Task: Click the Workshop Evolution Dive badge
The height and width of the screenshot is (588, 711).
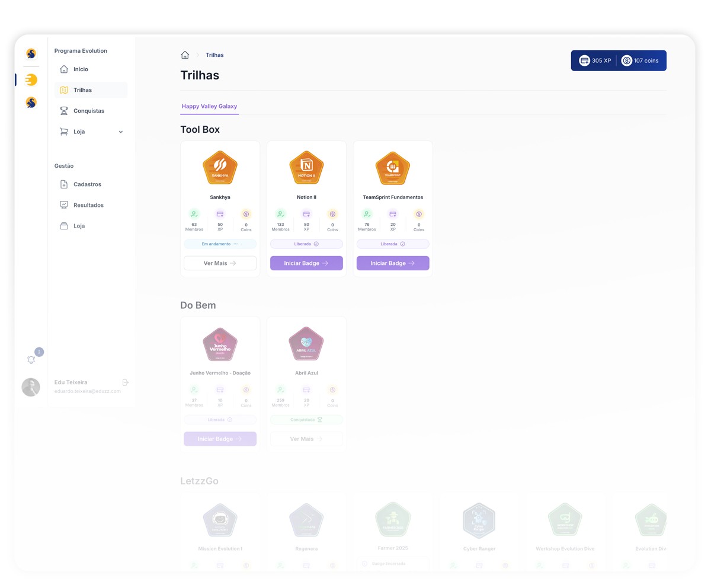Action: pos(565,520)
